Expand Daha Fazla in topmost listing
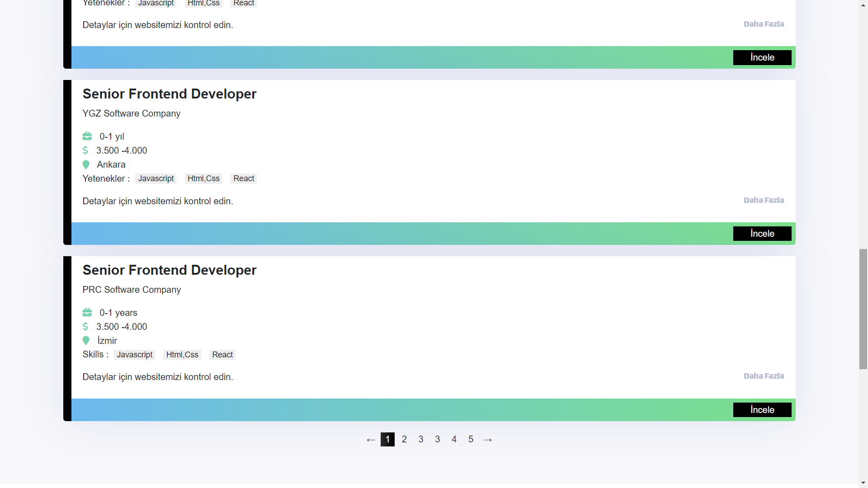Viewport: 868px width, 488px height. 764,24
